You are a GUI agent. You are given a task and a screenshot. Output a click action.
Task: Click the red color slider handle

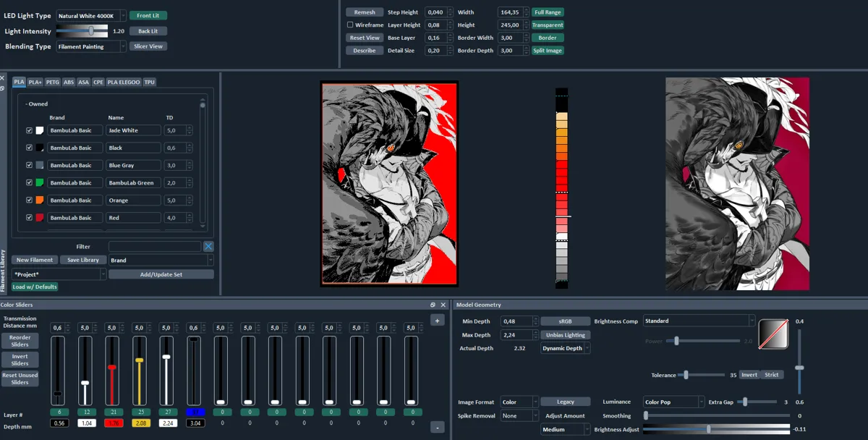[111, 368]
